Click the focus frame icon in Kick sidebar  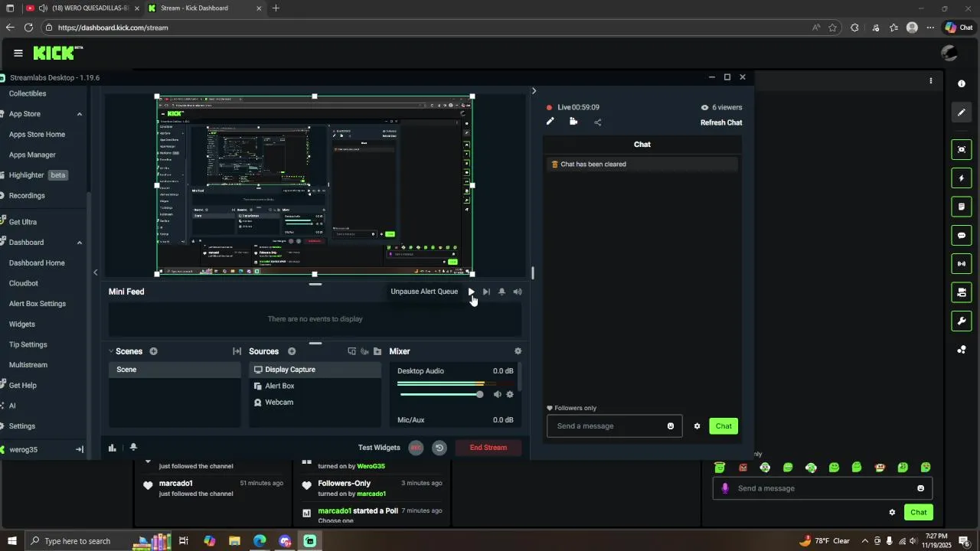(962, 150)
